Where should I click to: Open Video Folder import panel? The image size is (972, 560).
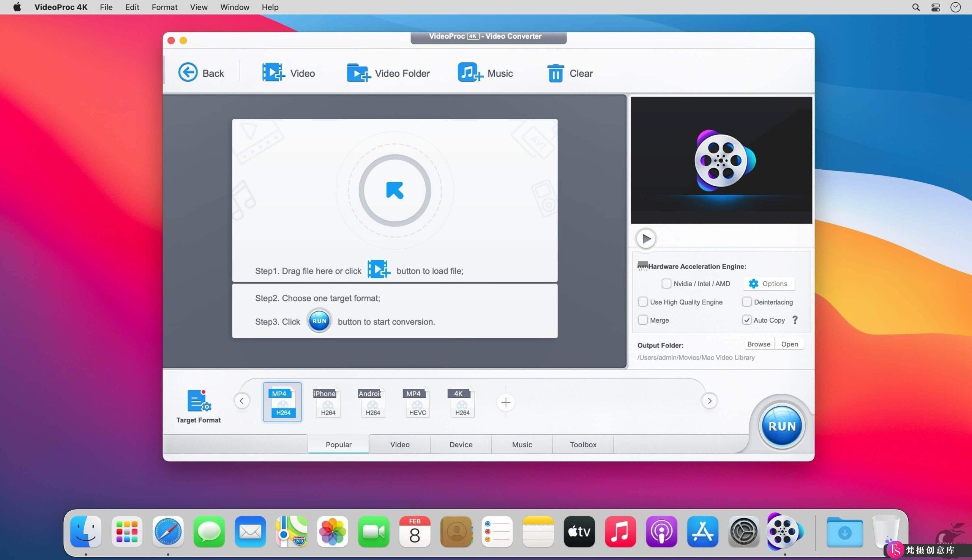click(388, 73)
